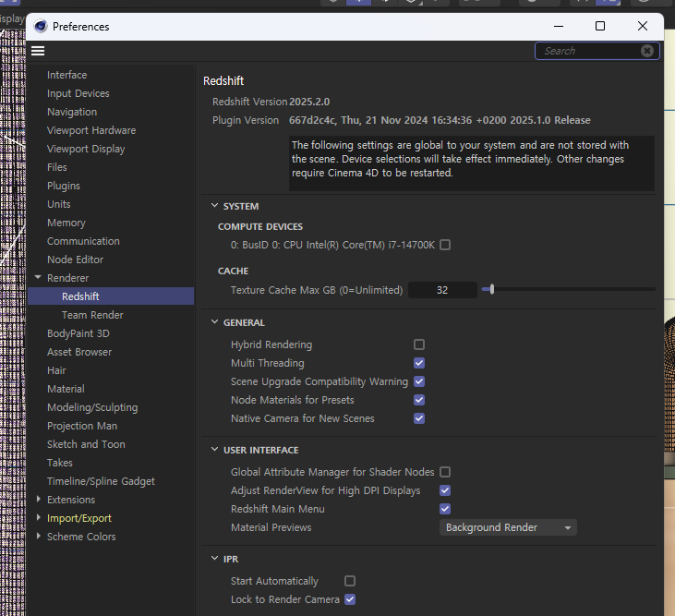Disable Multi Threading checkbox
Viewport: 675px width, 616px height.
point(419,363)
